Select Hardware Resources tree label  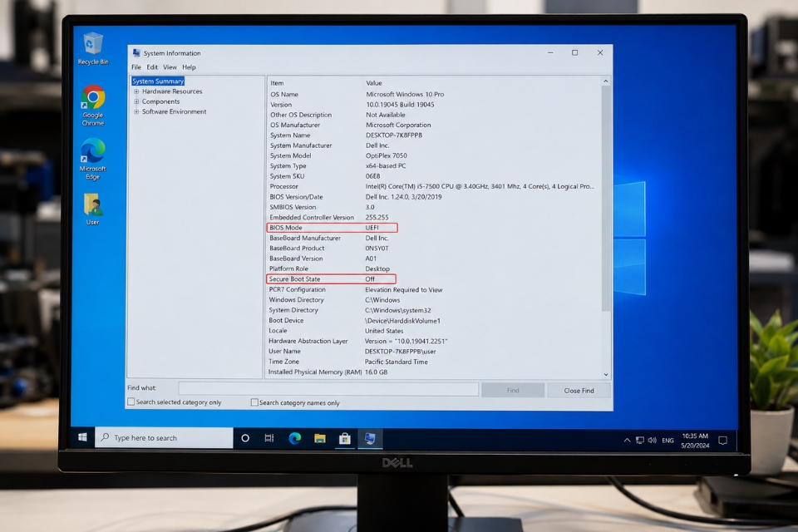pos(172,91)
